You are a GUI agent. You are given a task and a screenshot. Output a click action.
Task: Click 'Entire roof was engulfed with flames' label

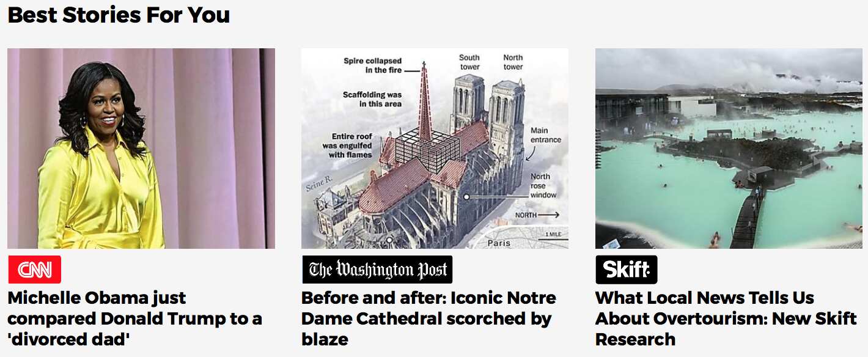[347, 145]
